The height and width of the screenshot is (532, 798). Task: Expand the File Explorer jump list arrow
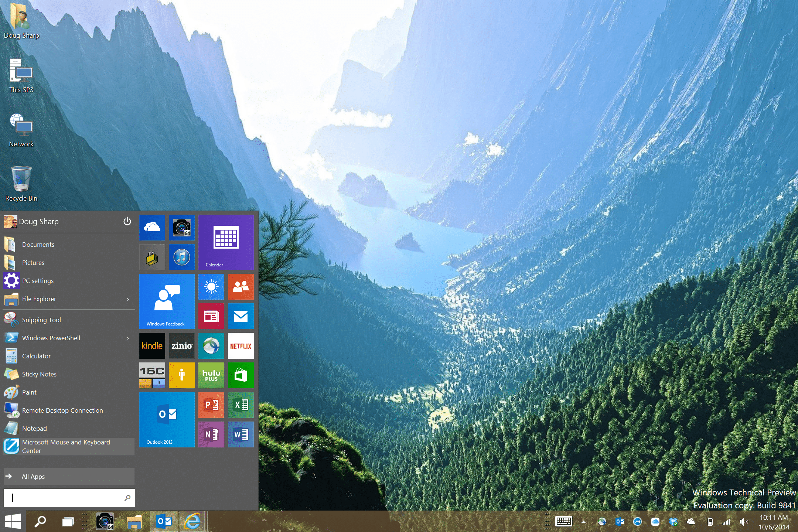128,299
